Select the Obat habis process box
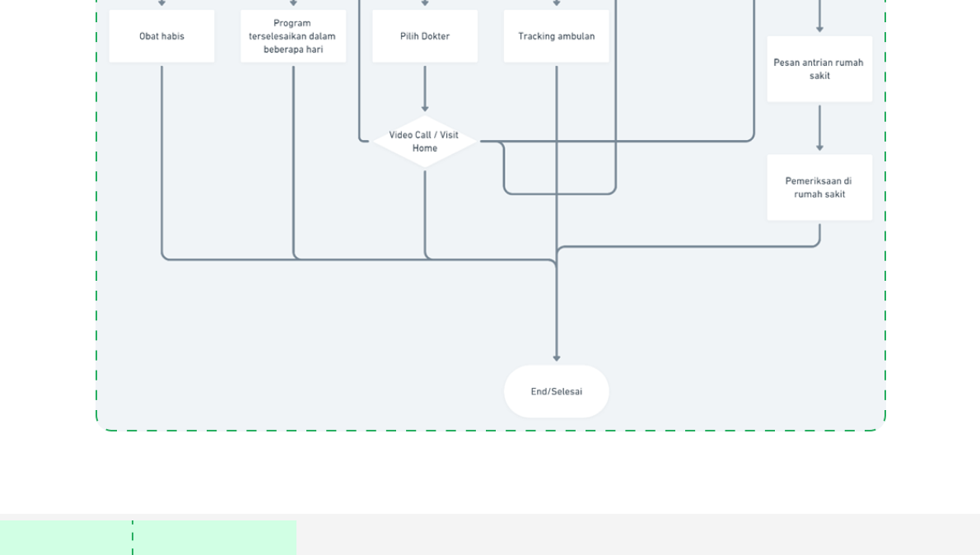This screenshot has width=980, height=555. tap(161, 36)
